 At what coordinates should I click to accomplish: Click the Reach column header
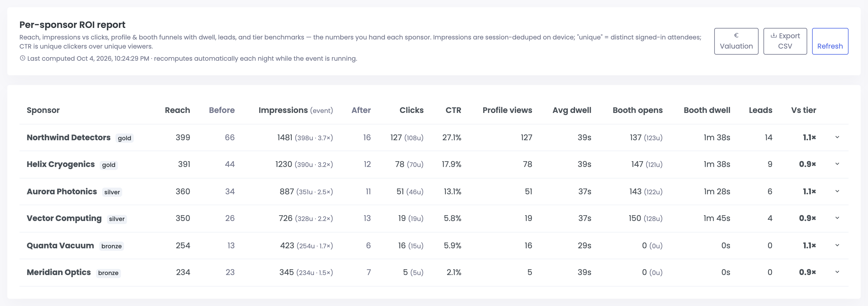pyautogui.click(x=177, y=110)
